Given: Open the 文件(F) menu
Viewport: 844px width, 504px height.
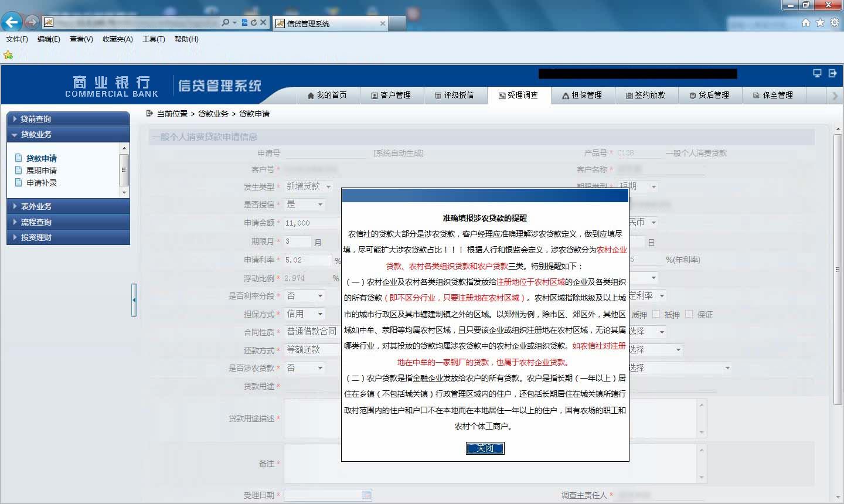Looking at the screenshot, I should click(17, 39).
